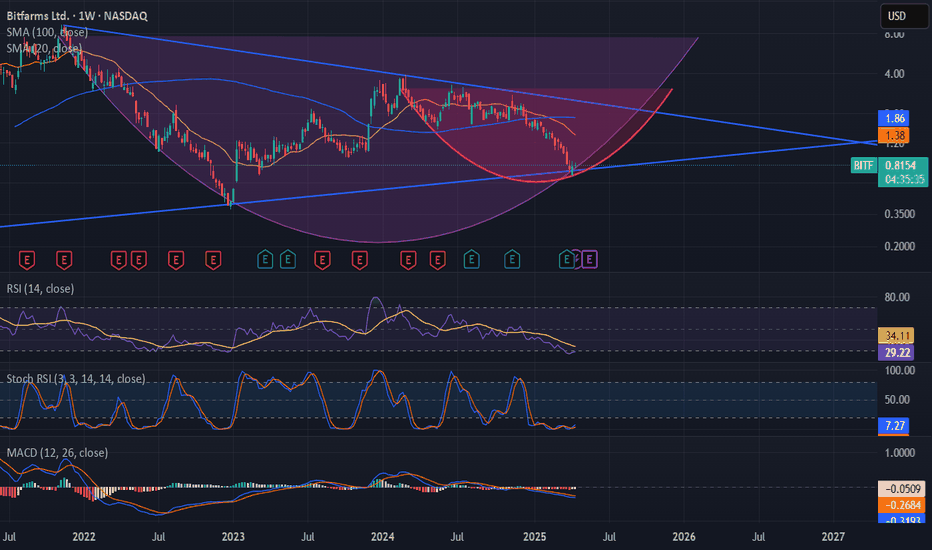The height and width of the screenshot is (550, 932).
Task: Open the USD currency selector
Action: coord(903,16)
